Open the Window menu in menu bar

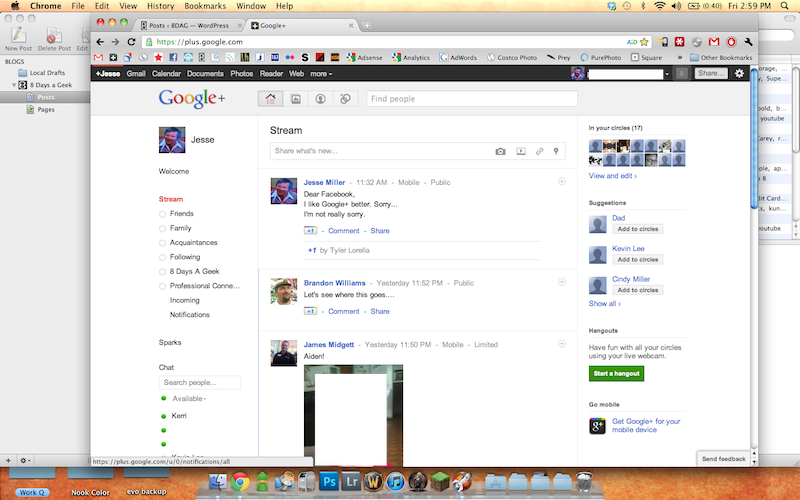pyautogui.click(x=251, y=6)
